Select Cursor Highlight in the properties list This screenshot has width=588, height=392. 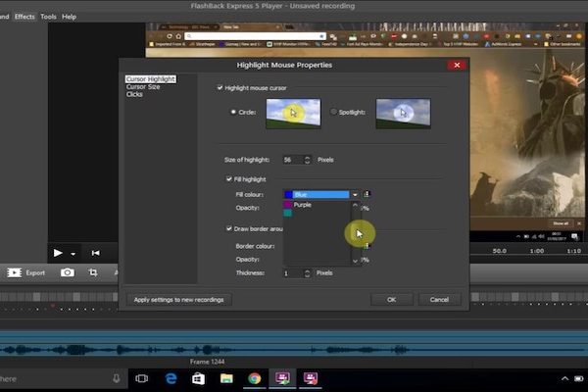[150, 79]
